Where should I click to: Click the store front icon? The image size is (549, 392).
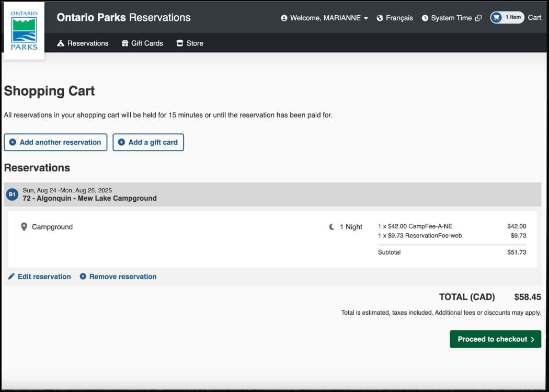[x=180, y=43]
